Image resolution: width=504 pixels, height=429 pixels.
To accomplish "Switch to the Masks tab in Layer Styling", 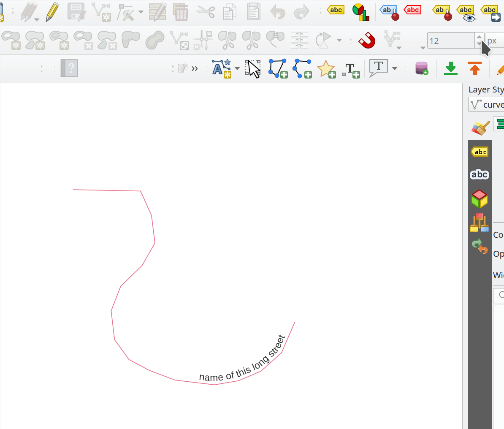I will 480,174.
